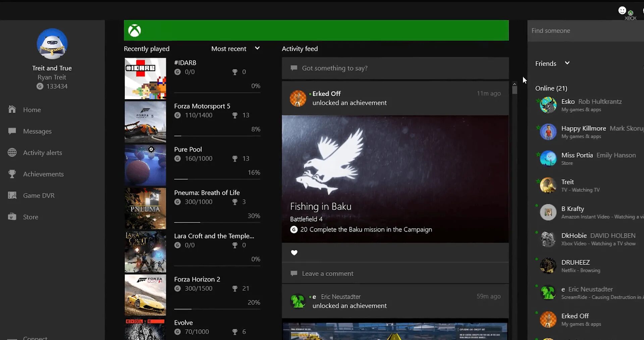The image size is (644, 340).
Task: Click the DkHobie friend name
Action: pos(574,235)
